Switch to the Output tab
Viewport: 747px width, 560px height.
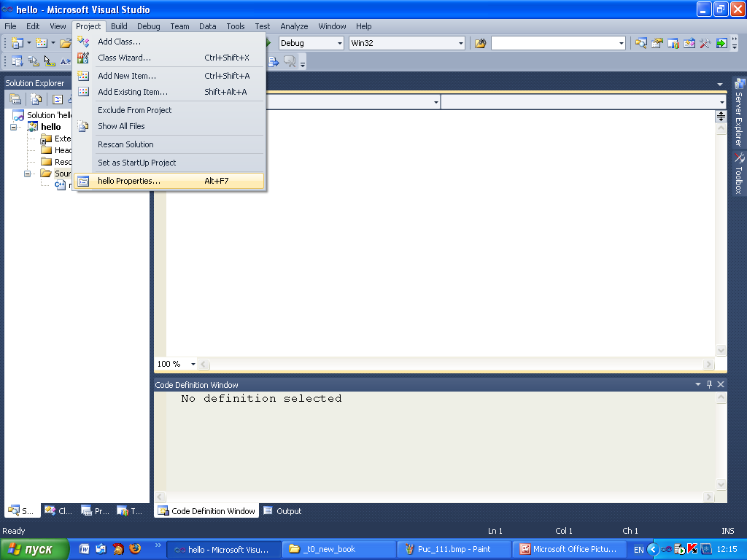283,511
